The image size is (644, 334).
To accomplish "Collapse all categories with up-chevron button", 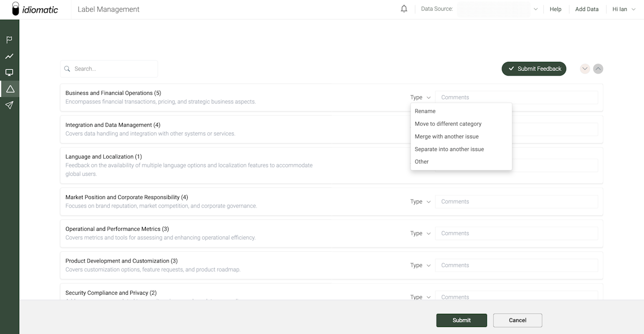I will 598,69.
